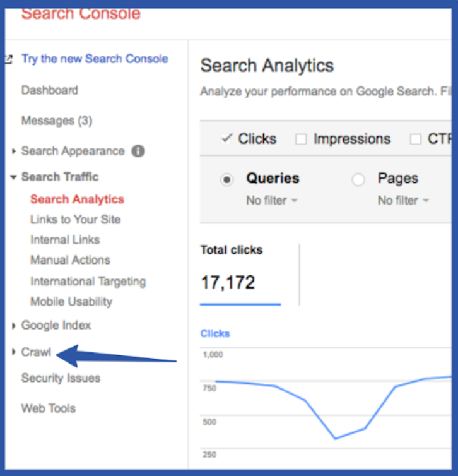Click the external link icon beside Try the new Search Console
Screen dimensions: 458x476
tap(8, 59)
